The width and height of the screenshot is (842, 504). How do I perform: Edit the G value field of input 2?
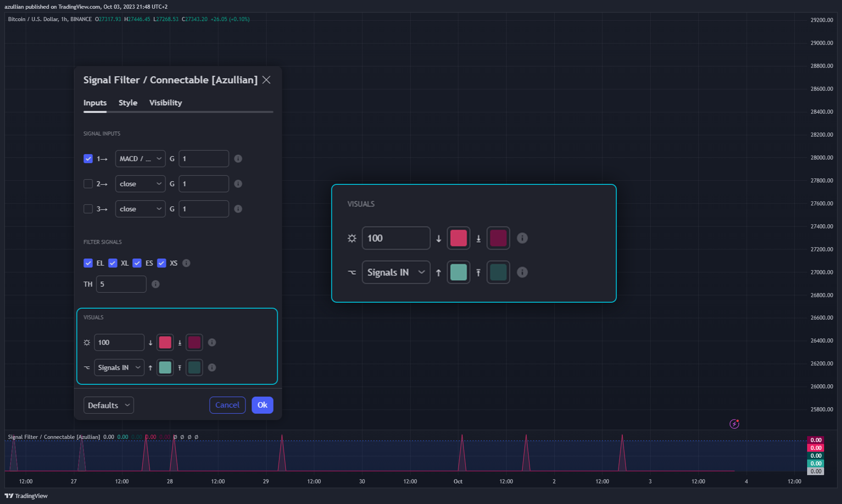pyautogui.click(x=204, y=184)
